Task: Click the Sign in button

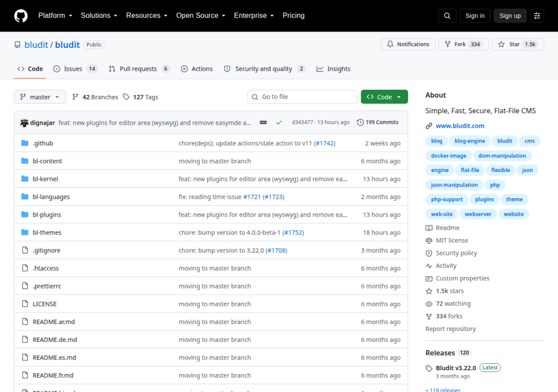Action: coord(475,16)
